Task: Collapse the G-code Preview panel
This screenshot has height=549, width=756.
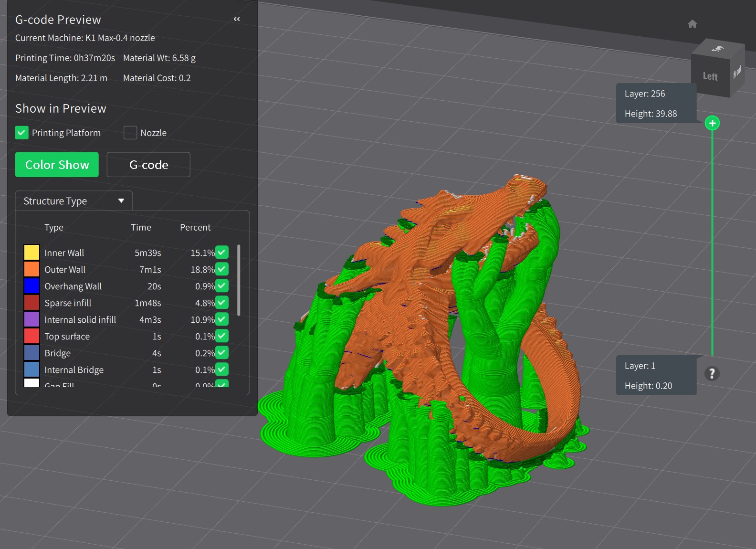Action: [x=237, y=19]
